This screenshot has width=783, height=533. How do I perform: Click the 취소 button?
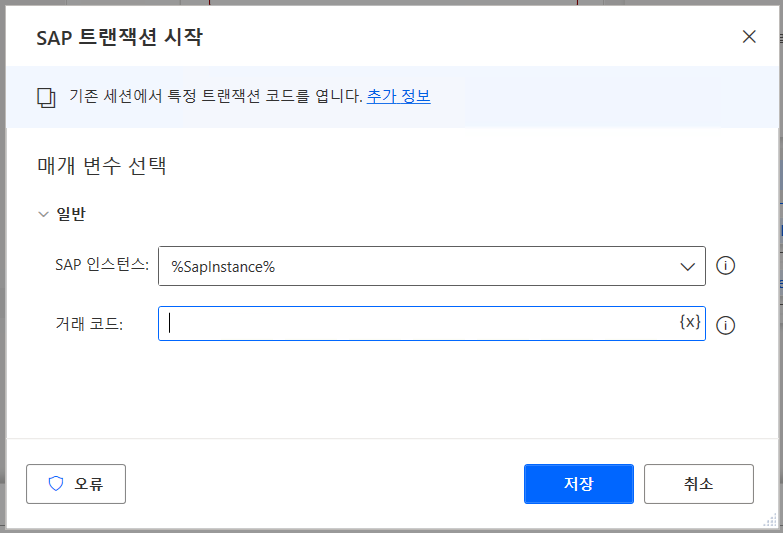pos(699,484)
